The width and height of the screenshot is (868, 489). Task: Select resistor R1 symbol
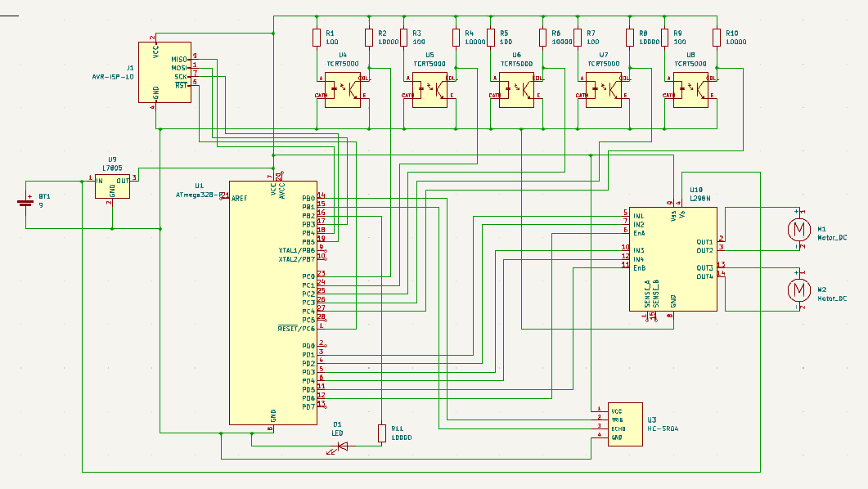pyautogui.click(x=317, y=37)
